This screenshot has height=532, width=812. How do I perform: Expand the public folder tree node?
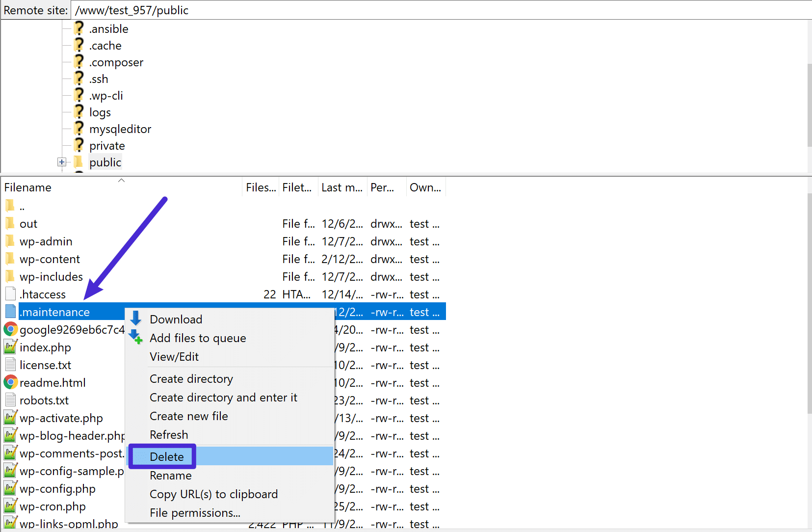click(x=61, y=162)
